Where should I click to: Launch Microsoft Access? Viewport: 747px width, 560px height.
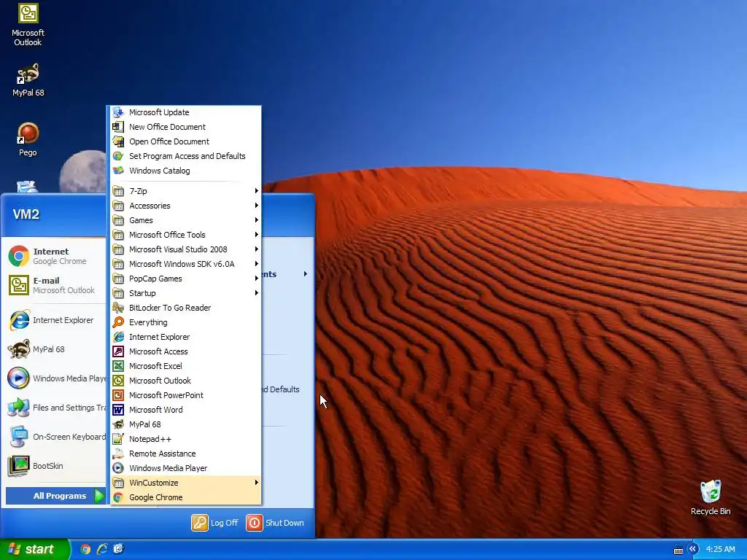click(x=186, y=351)
